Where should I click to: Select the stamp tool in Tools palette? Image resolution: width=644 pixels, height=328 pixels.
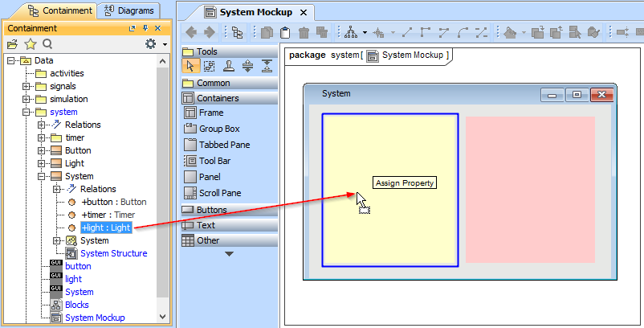(229, 66)
